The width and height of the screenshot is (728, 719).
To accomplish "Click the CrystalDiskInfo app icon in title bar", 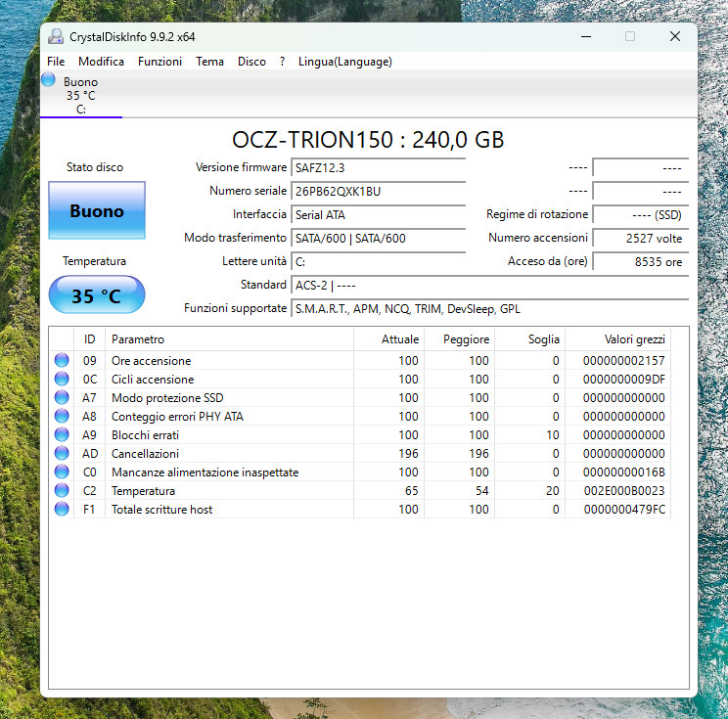I will click(56, 36).
